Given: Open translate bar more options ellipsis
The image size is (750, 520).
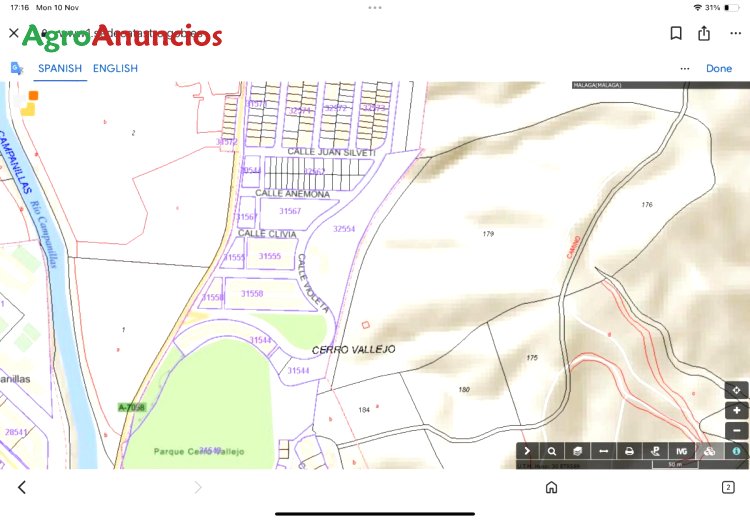Looking at the screenshot, I should point(685,68).
